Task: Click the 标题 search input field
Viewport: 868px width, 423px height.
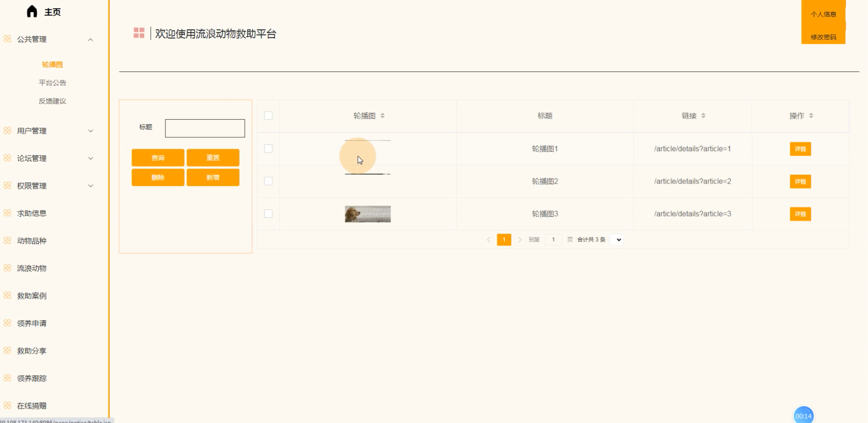Action: [x=205, y=128]
